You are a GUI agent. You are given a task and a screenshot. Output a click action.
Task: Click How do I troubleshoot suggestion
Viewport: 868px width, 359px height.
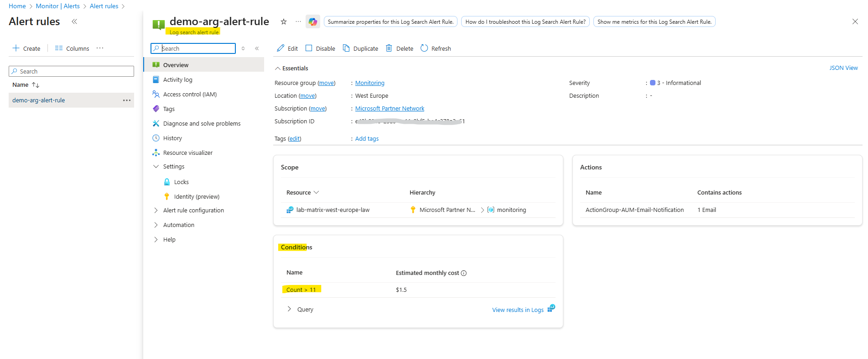(525, 22)
